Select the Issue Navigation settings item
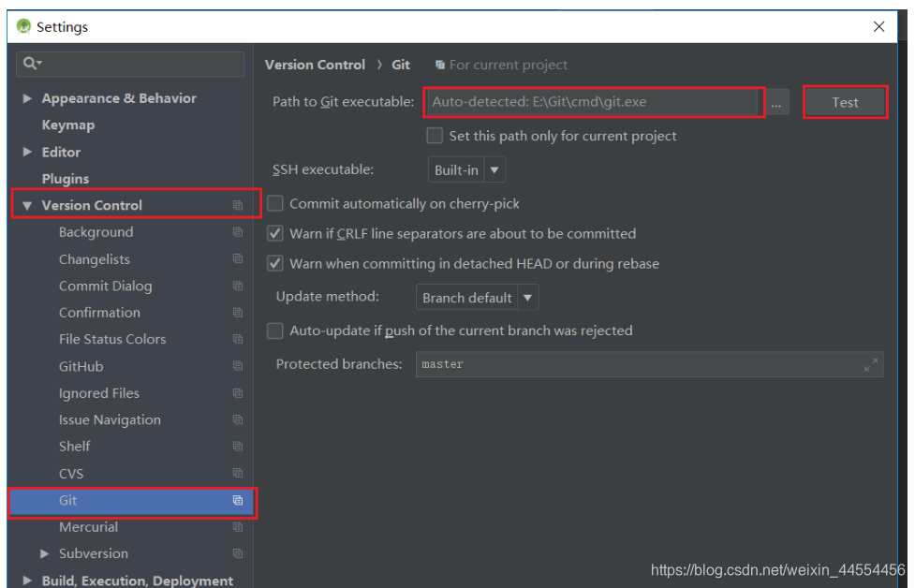The height and width of the screenshot is (588, 915). pyautogui.click(x=110, y=420)
